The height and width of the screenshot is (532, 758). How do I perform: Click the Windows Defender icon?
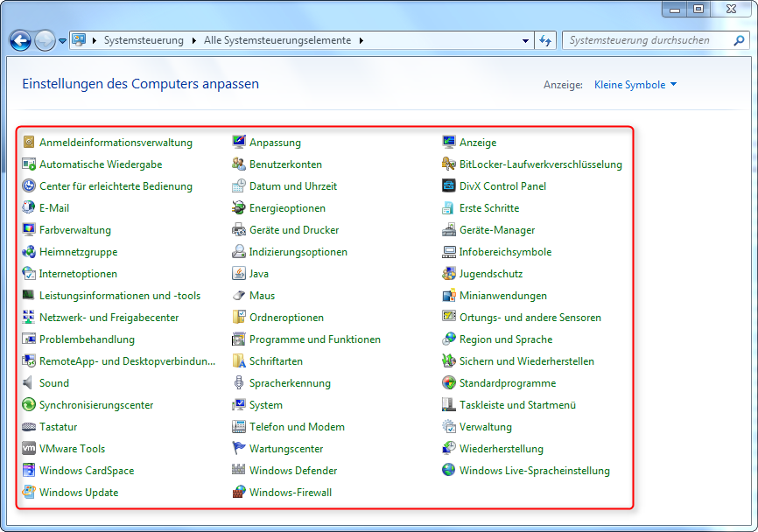point(239,471)
